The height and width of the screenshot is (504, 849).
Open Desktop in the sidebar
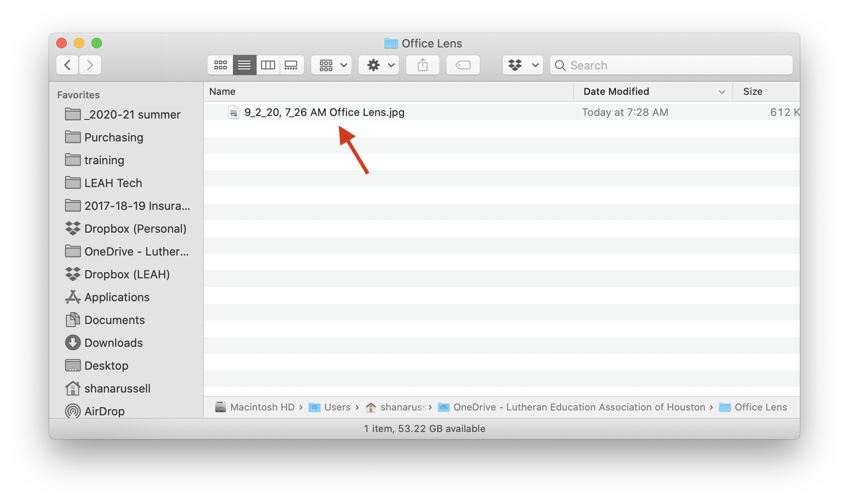click(127, 366)
